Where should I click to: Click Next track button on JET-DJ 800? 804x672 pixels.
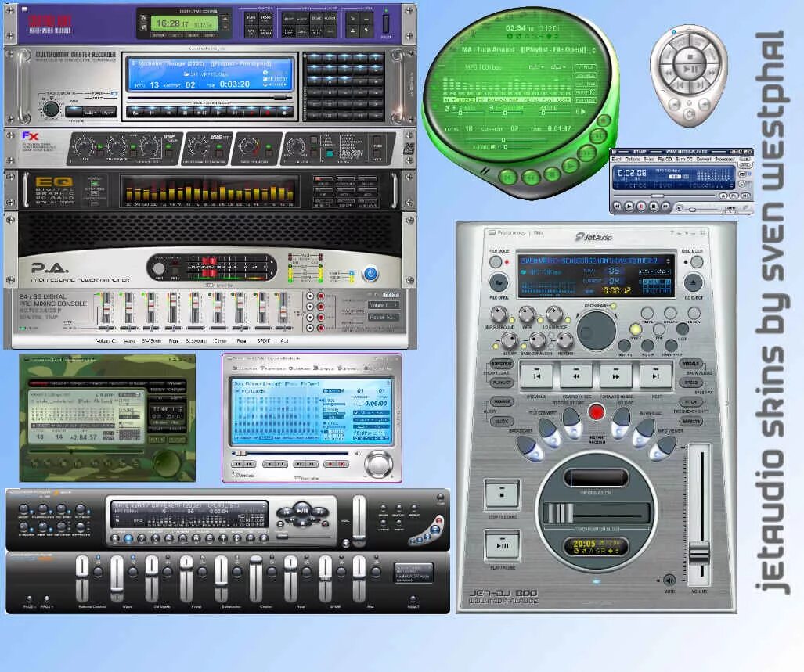[655, 376]
